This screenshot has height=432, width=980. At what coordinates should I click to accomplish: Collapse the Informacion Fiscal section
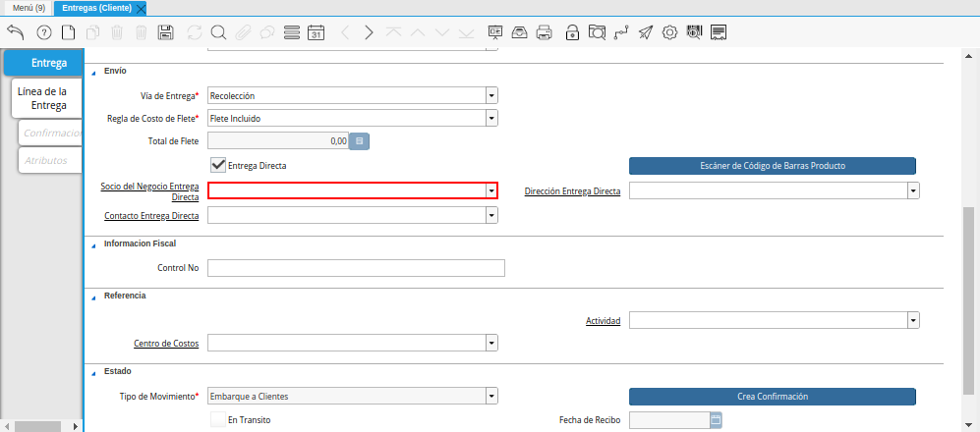93,244
